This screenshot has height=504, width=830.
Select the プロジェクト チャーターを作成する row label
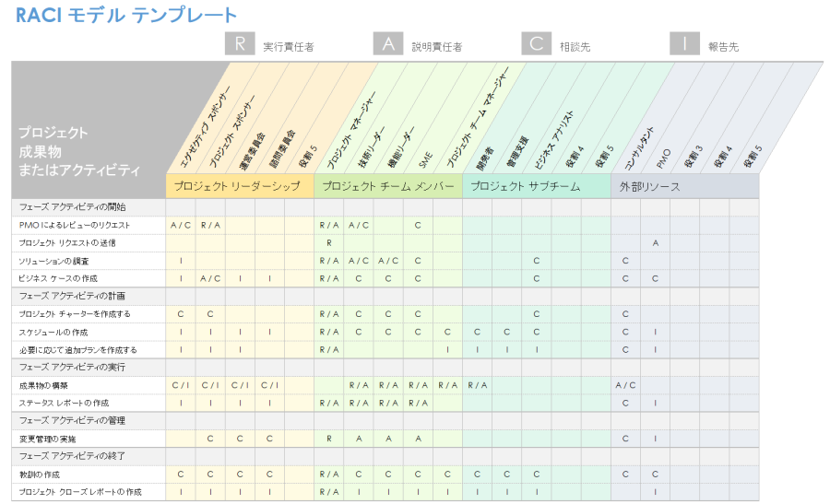pyautogui.click(x=75, y=314)
